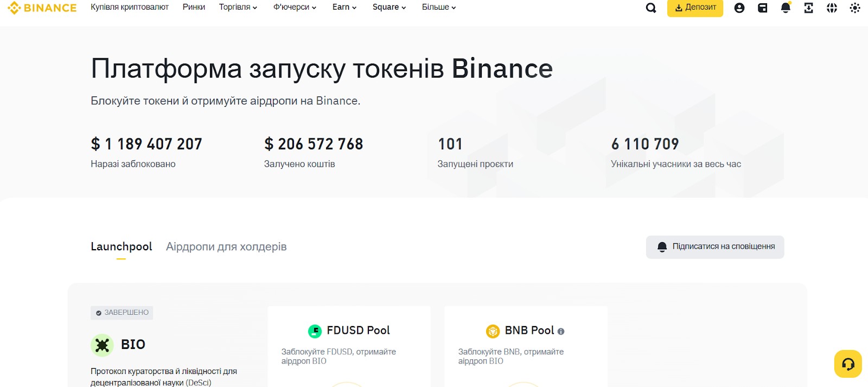
Task: Click the Наразі заблоковано label
Action: 133,164
